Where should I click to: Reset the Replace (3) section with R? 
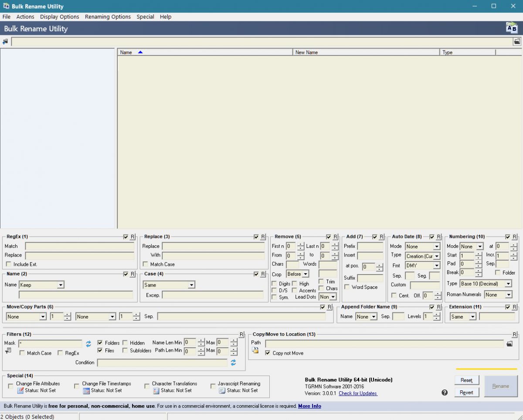pyautogui.click(x=263, y=237)
